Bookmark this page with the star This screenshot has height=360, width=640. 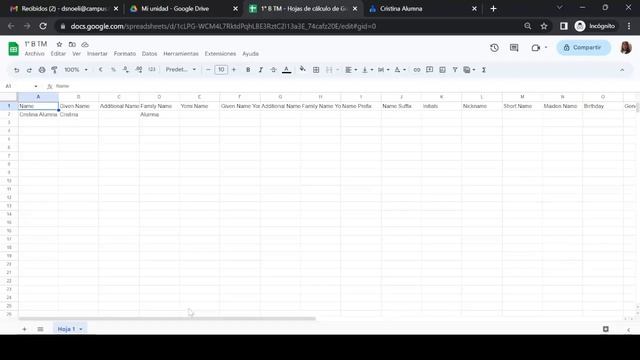[544, 26]
